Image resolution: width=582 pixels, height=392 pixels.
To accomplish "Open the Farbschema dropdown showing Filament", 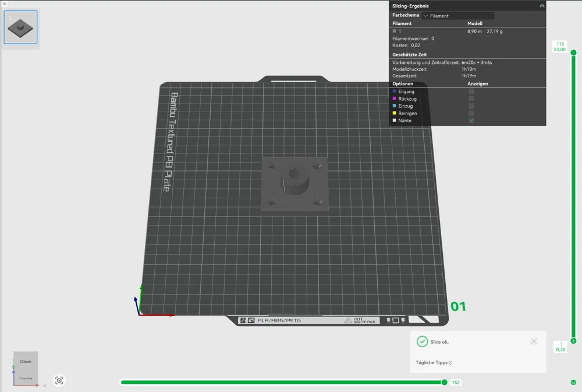I will [458, 16].
